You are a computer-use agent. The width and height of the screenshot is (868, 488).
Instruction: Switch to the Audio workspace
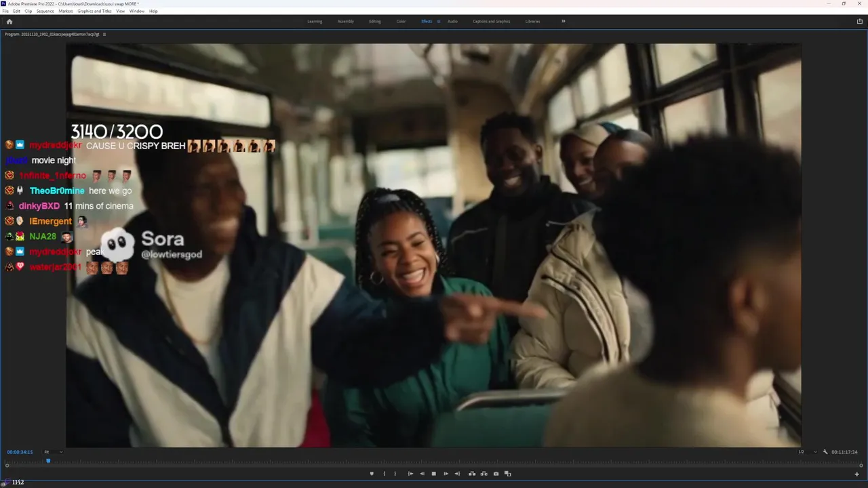(452, 21)
